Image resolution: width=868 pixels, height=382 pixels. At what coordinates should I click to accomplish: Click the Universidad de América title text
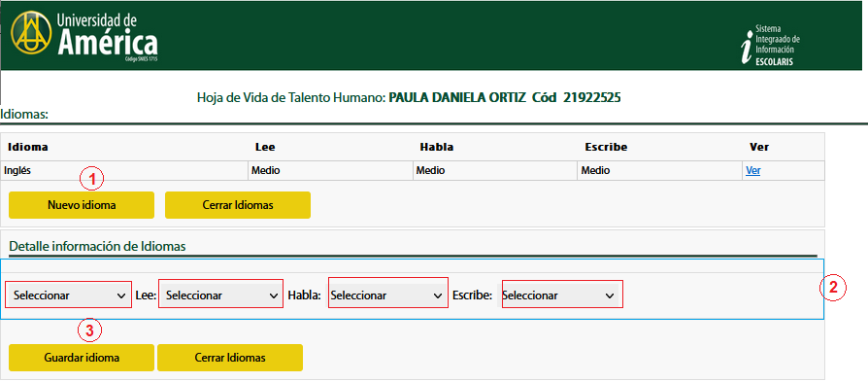pos(107,34)
